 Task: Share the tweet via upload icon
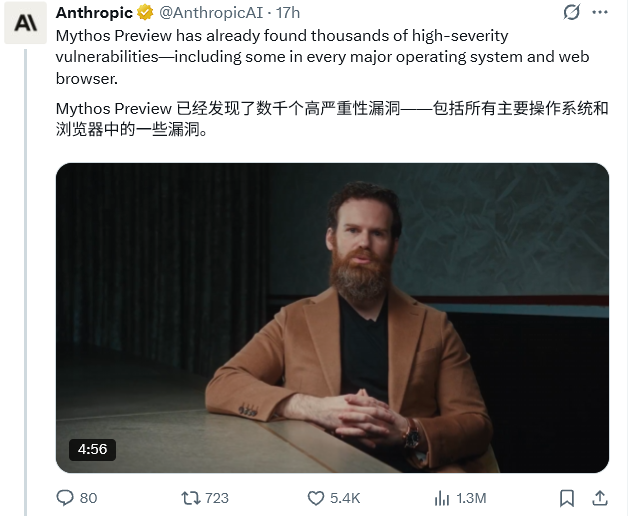coord(600,498)
